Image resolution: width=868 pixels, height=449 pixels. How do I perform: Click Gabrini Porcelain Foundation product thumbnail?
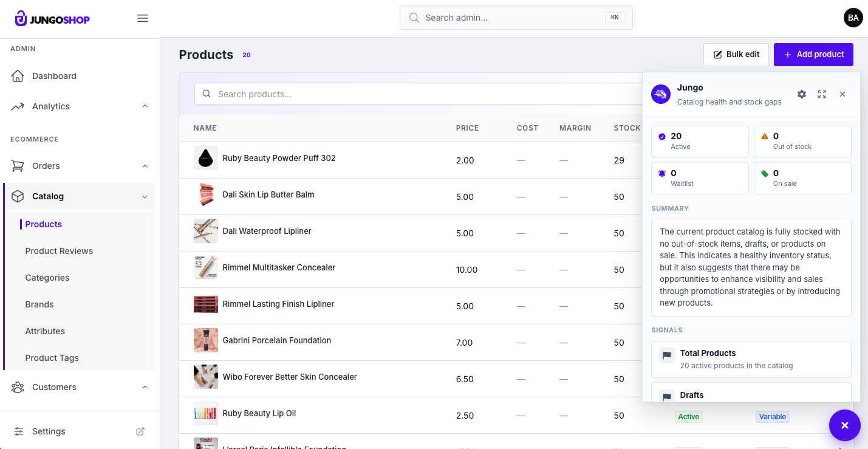206,340
